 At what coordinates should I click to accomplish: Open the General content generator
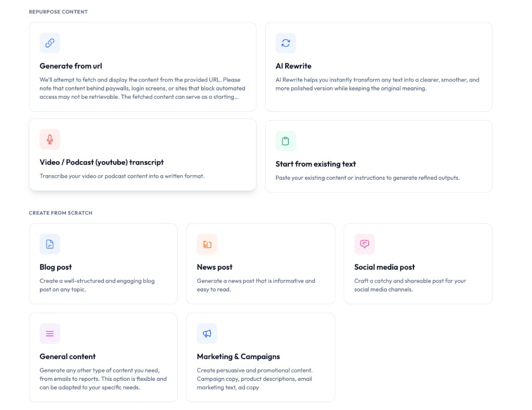(x=103, y=357)
